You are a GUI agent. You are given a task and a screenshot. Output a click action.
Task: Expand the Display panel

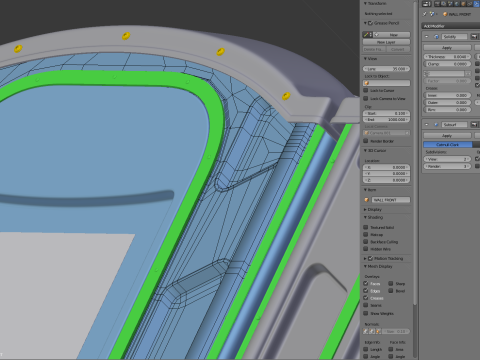pos(365,210)
